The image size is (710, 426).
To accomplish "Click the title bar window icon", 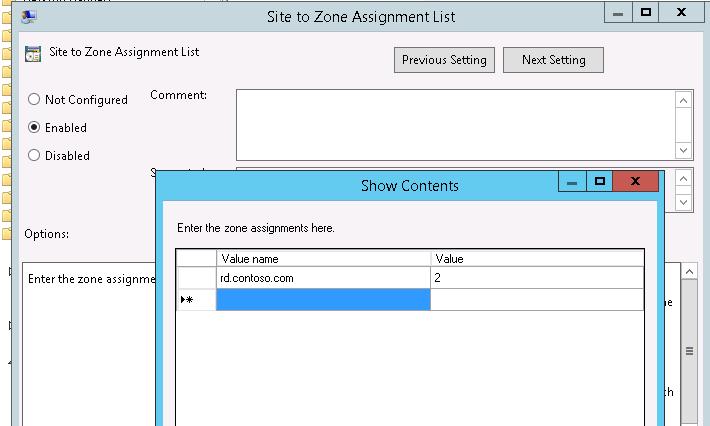I will click(x=29, y=15).
